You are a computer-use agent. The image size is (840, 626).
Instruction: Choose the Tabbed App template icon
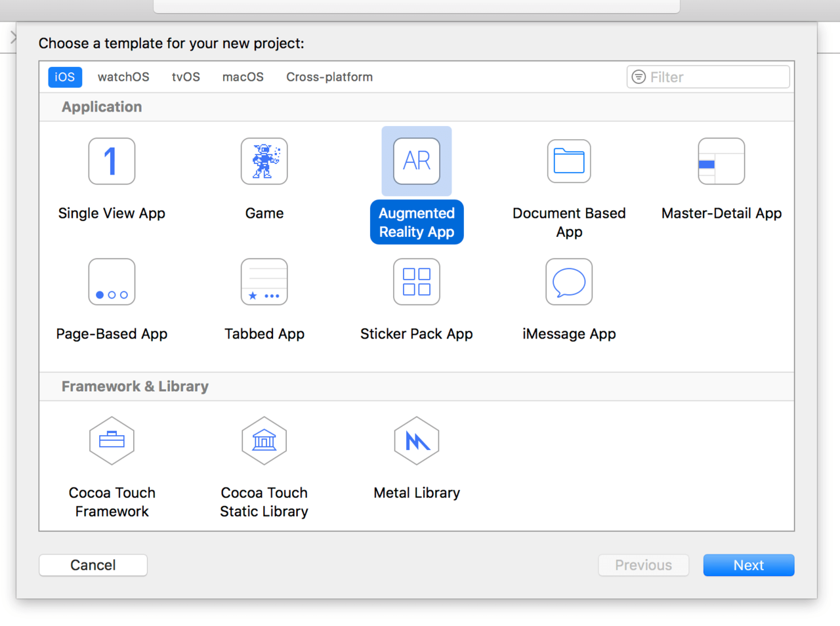tap(264, 282)
